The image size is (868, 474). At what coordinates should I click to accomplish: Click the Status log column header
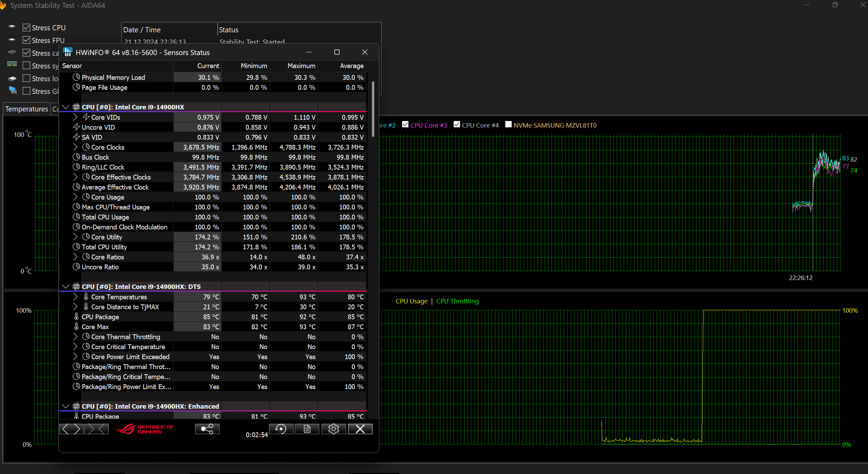[299, 30]
